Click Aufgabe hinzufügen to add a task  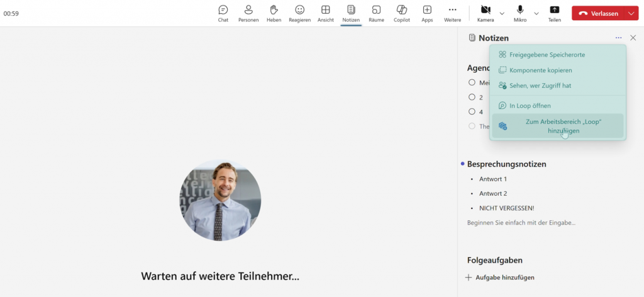505,277
